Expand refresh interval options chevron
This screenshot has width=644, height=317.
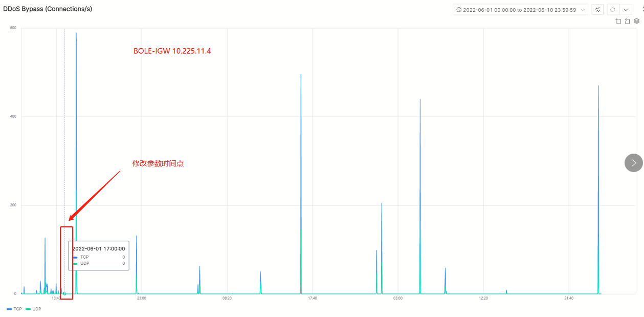[626, 10]
